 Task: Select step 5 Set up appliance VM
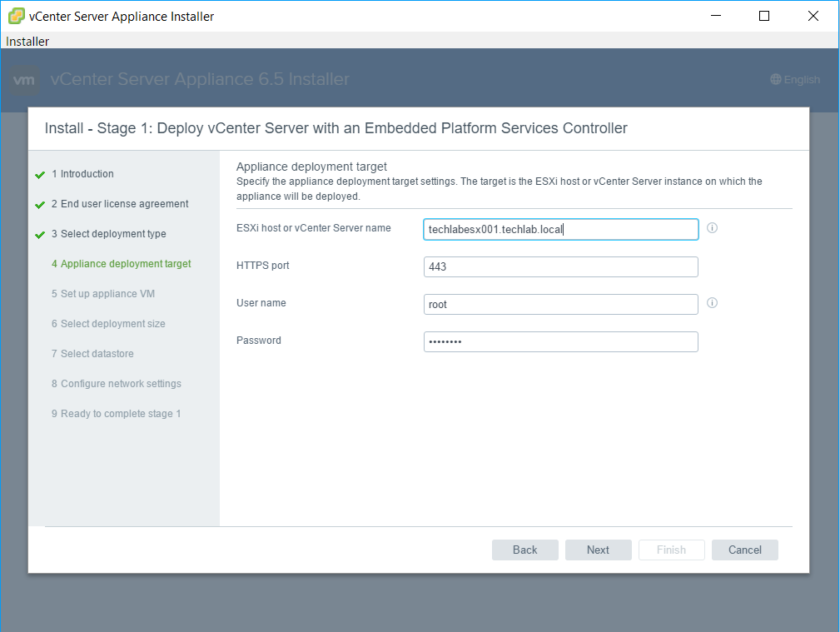point(103,294)
